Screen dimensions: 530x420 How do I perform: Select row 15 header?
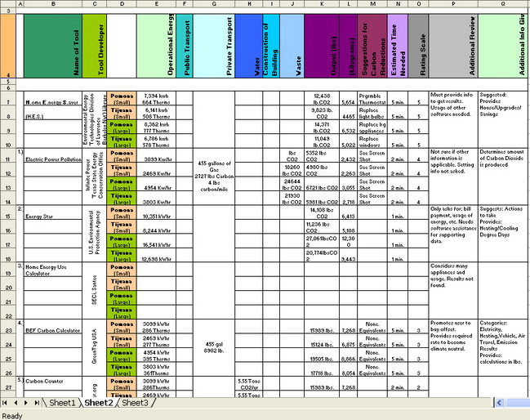click(8, 212)
